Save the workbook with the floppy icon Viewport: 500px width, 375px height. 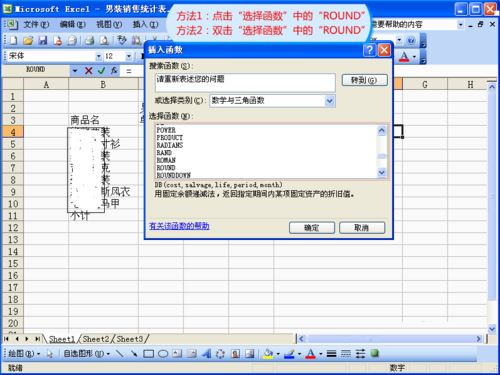pos(43,41)
